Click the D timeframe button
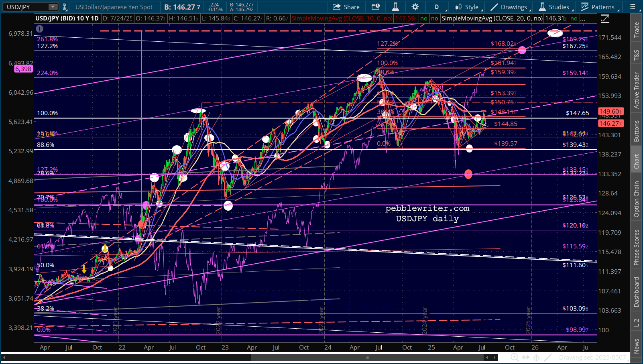Image resolution: width=643 pixels, height=364 pixels. [437, 7]
